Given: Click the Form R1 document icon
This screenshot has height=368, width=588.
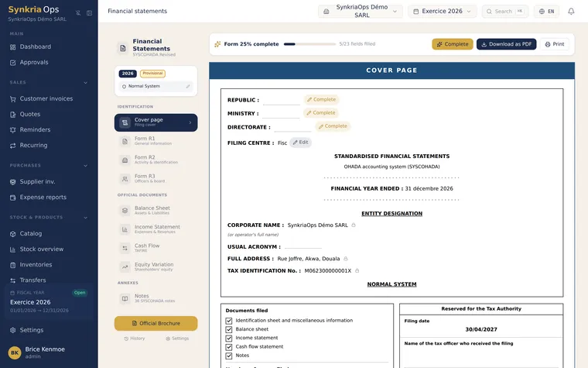Looking at the screenshot, I should tap(125, 141).
